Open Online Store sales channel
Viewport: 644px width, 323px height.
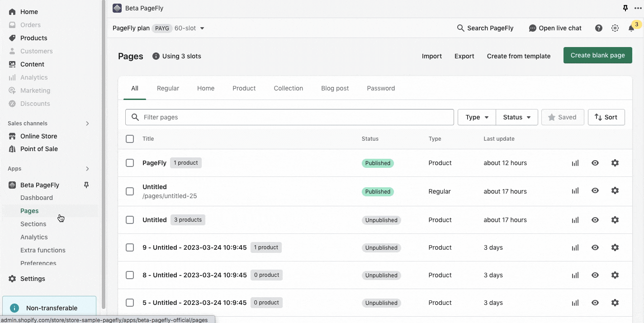coord(39,136)
